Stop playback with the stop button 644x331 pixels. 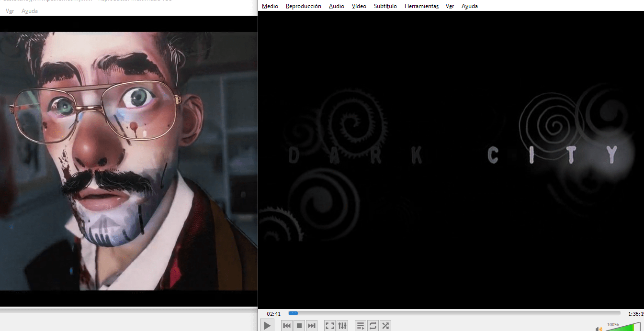click(299, 326)
